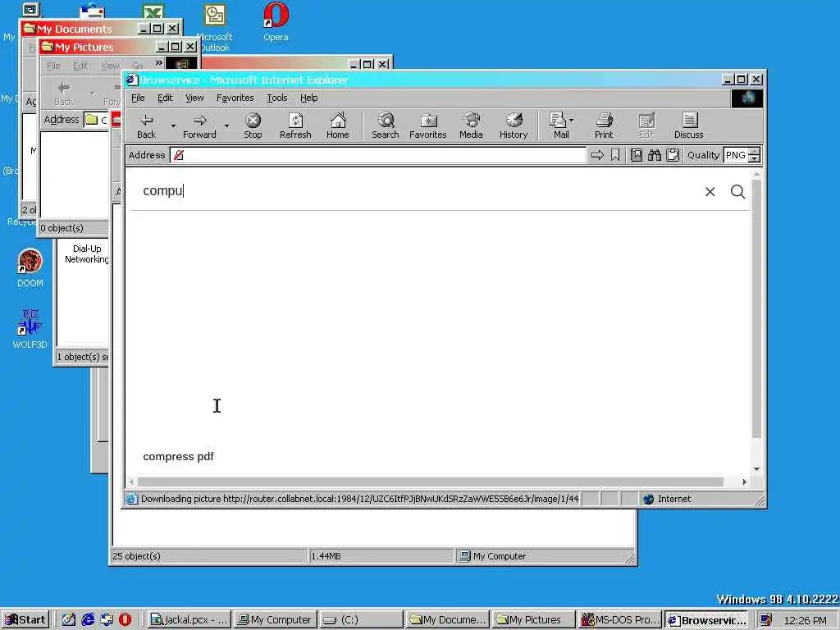840x630 pixels.
Task: Open the Forward button history dropdown arrow
Action: (226, 126)
